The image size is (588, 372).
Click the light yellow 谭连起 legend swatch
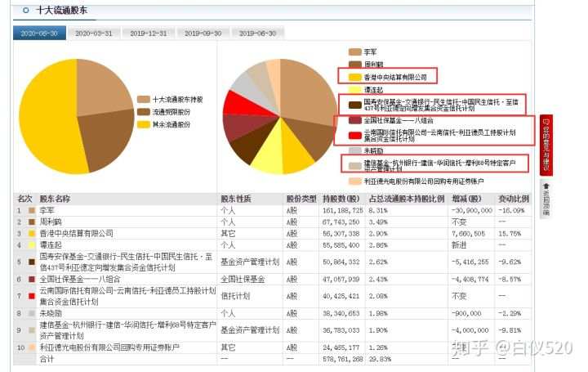pyautogui.click(x=354, y=90)
